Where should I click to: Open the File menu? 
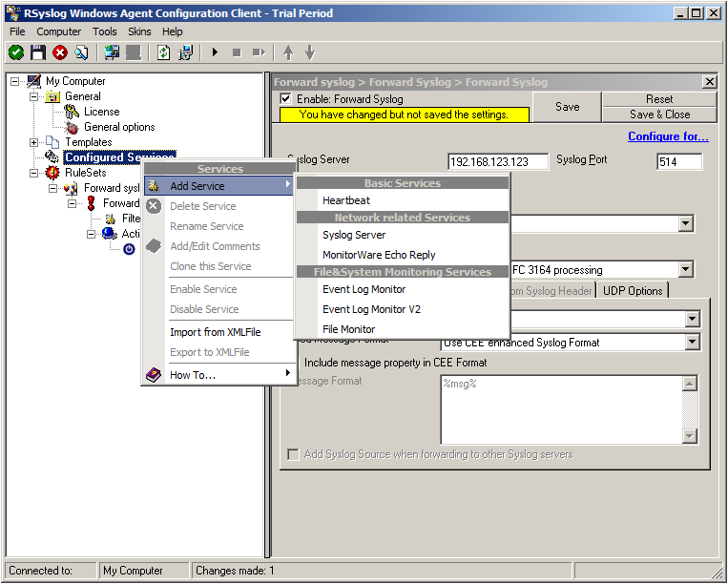point(17,31)
